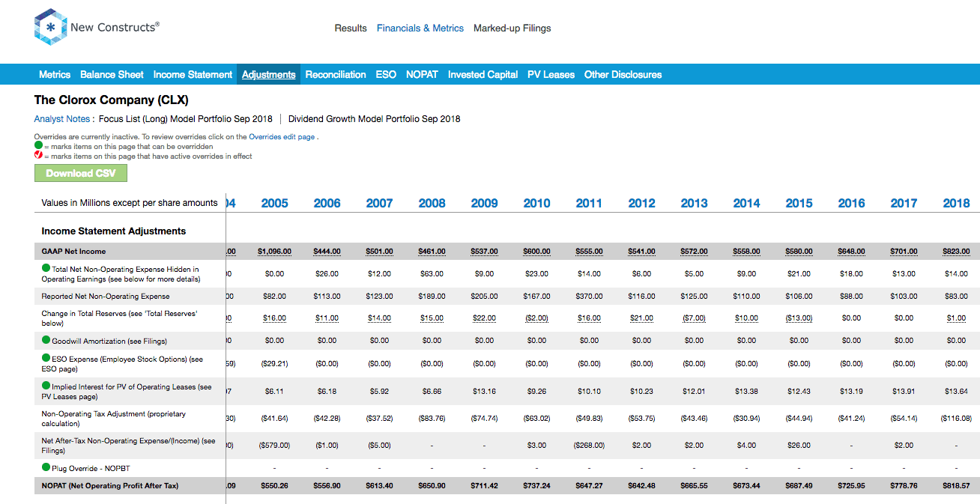
Task: Click the 2015 year column header
Action: (x=799, y=203)
